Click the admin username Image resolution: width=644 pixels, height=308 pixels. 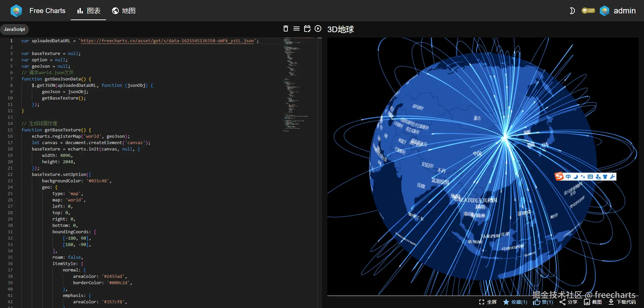pyautogui.click(x=625, y=11)
